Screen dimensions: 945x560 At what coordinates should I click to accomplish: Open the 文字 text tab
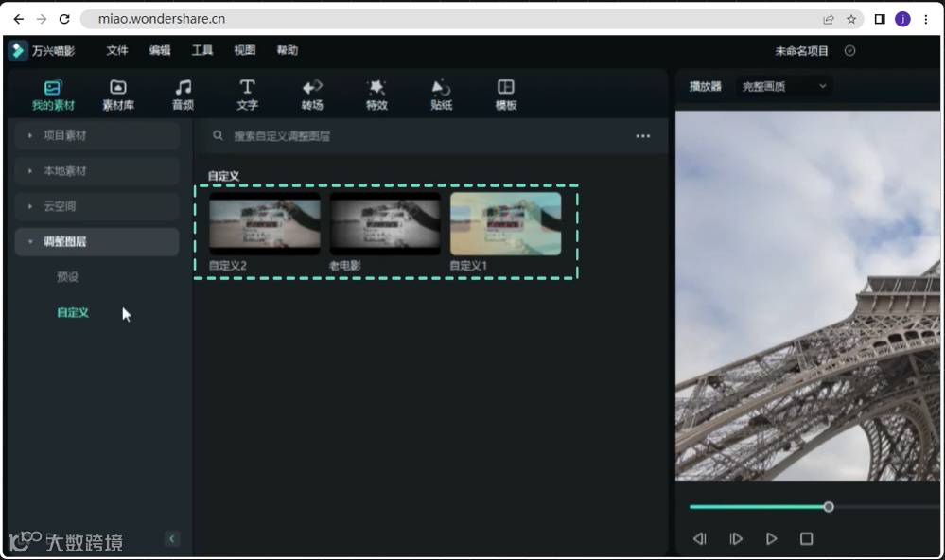point(247,96)
